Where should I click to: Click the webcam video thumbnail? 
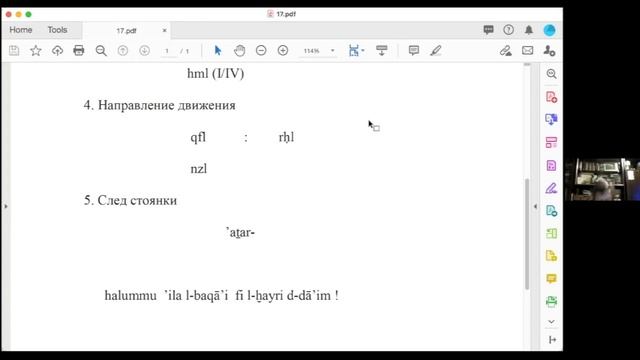(602, 180)
